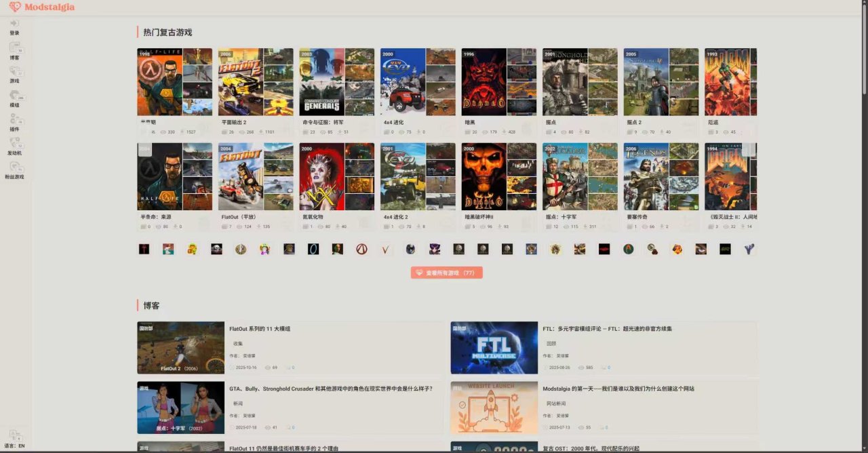Open the Diablo II 2000 skull cover

pos(484,176)
